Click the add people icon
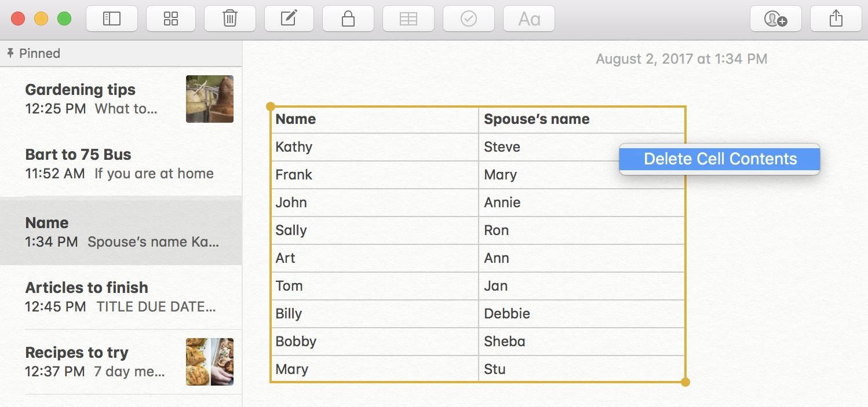 (775, 19)
